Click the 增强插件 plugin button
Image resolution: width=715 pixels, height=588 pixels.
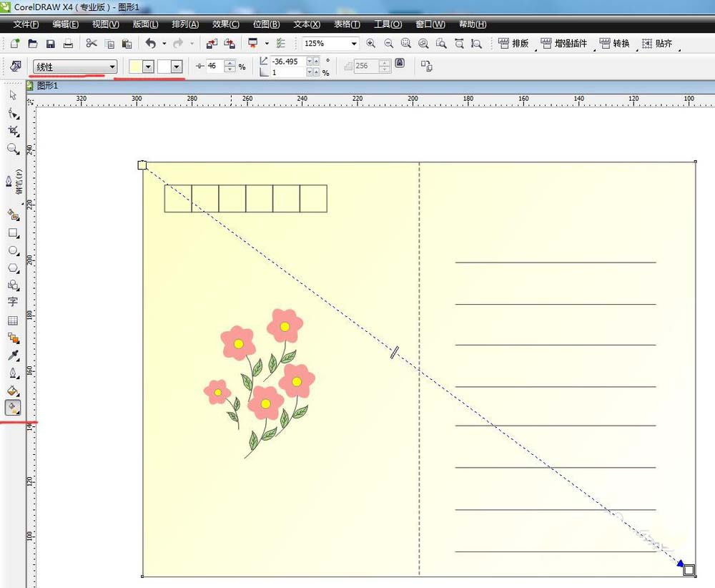[x=564, y=44]
